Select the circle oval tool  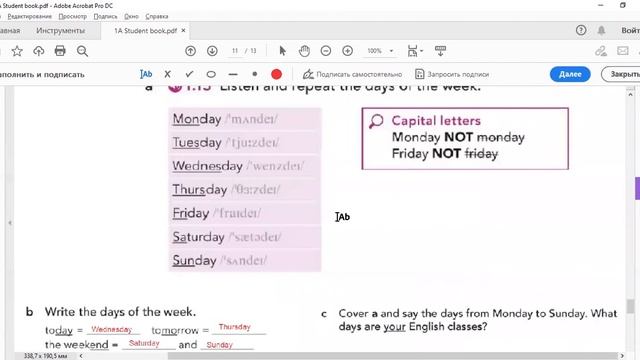211,74
